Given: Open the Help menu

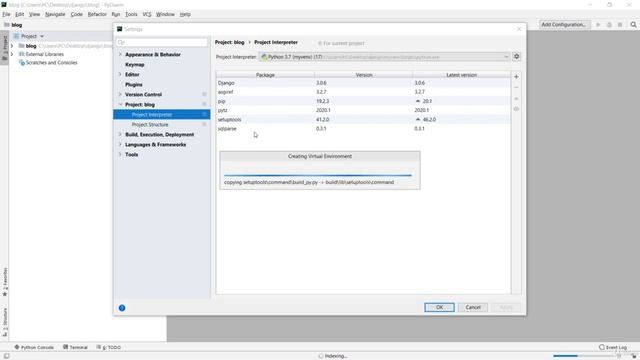Looking at the screenshot, I should pos(185,14).
